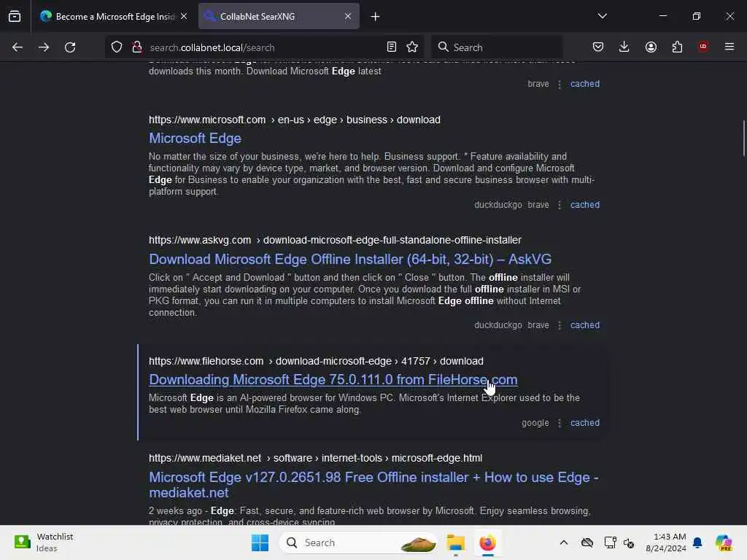
Task: Open Firefox application menu
Action: coord(729,47)
